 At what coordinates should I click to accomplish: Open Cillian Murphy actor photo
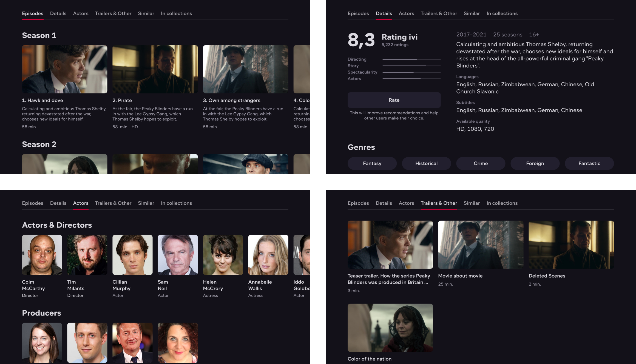132,255
